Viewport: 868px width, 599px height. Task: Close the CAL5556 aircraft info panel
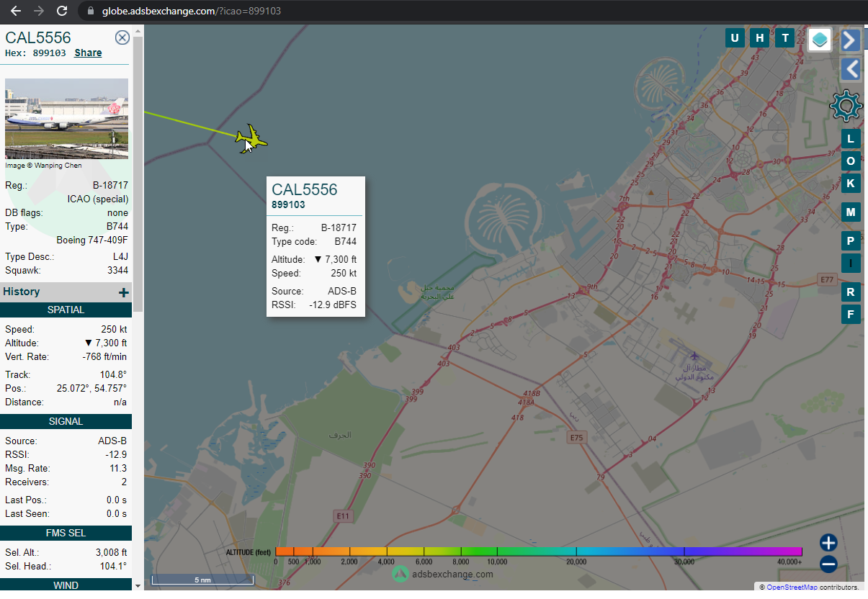122,37
